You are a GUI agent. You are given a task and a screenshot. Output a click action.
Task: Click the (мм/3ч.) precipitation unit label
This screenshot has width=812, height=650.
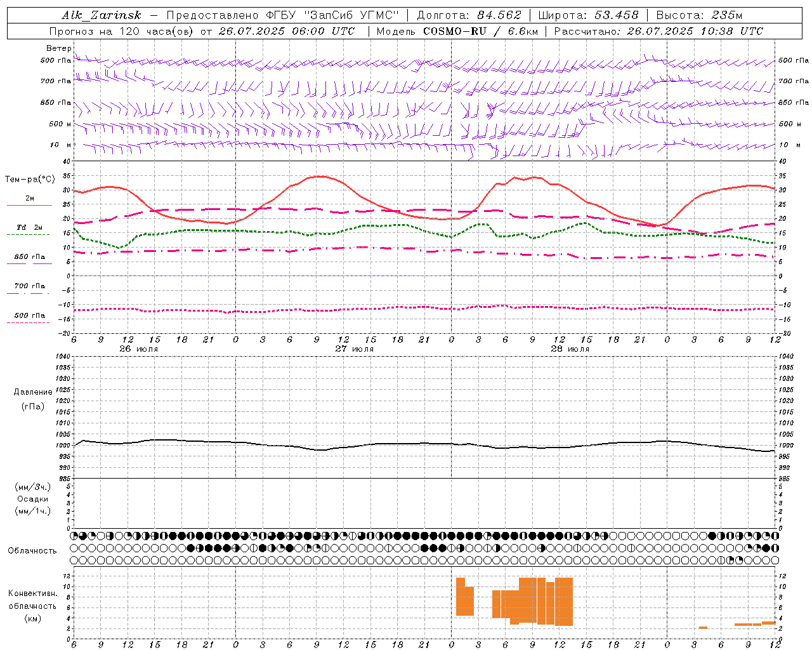pyautogui.click(x=33, y=487)
